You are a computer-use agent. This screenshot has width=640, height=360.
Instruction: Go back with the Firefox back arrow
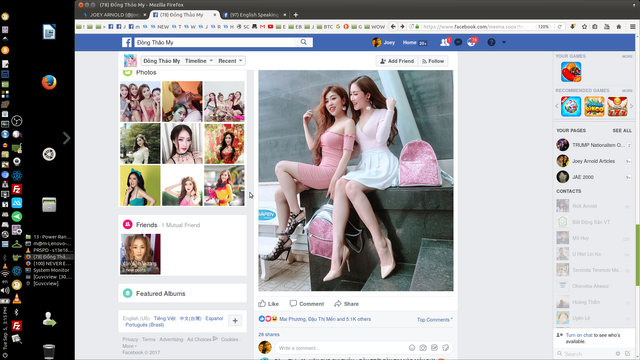pyautogui.click(x=393, y=27)
